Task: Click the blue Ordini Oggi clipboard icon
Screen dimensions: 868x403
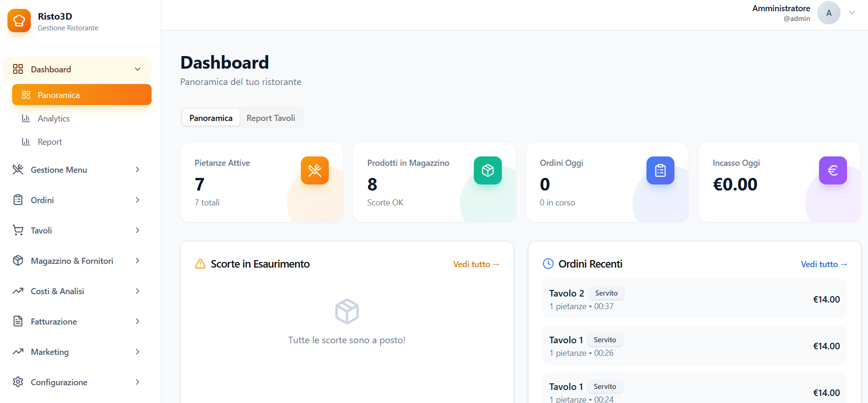Action: pyautogui.click(x=660, y=170)
